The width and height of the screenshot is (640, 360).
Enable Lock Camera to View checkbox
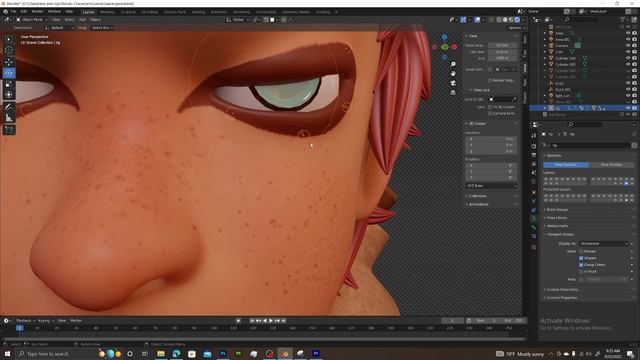[x=490, y=113]
